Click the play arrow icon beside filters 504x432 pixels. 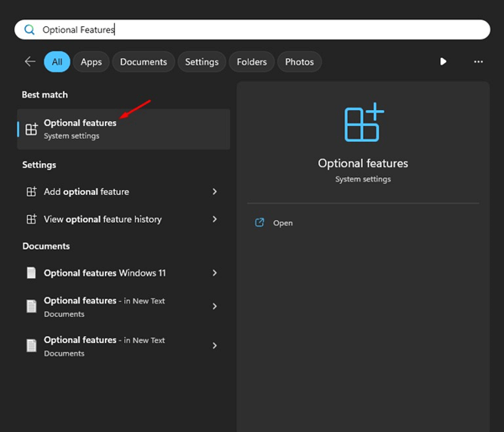(444, 61)
